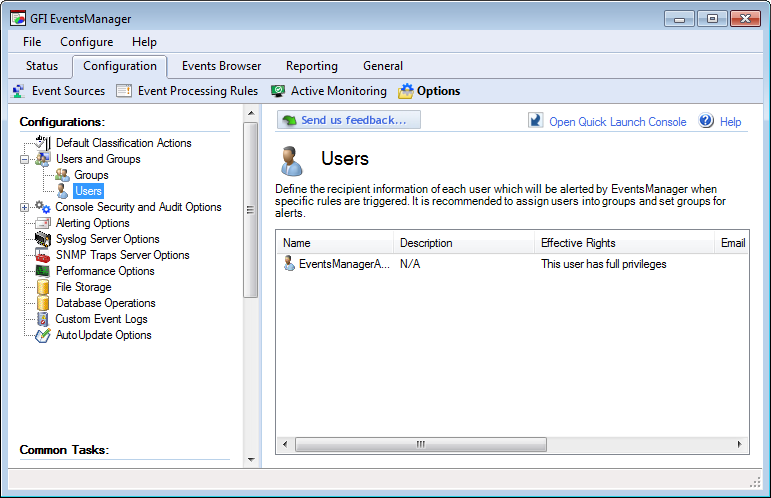Click the AutoUpdate Options icon

click(x=43, y=335)
